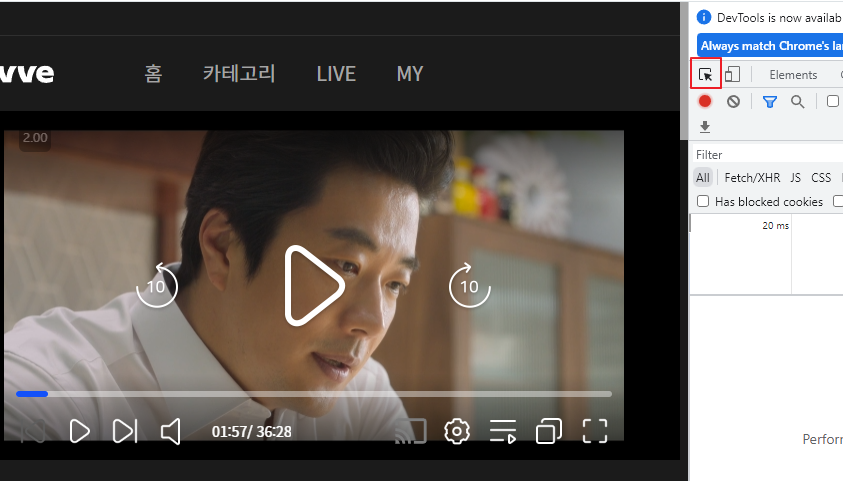Stop recording the network log
Screen dimensions: 843x481
tap(705, 101)
